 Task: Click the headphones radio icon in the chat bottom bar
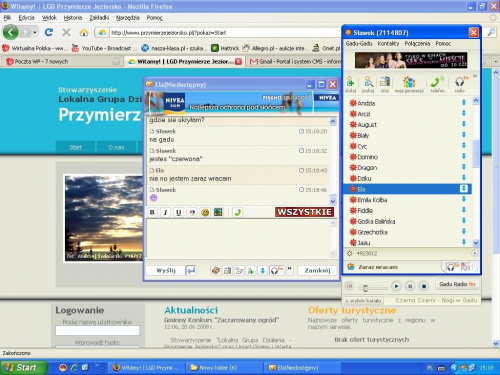[276, 270]
